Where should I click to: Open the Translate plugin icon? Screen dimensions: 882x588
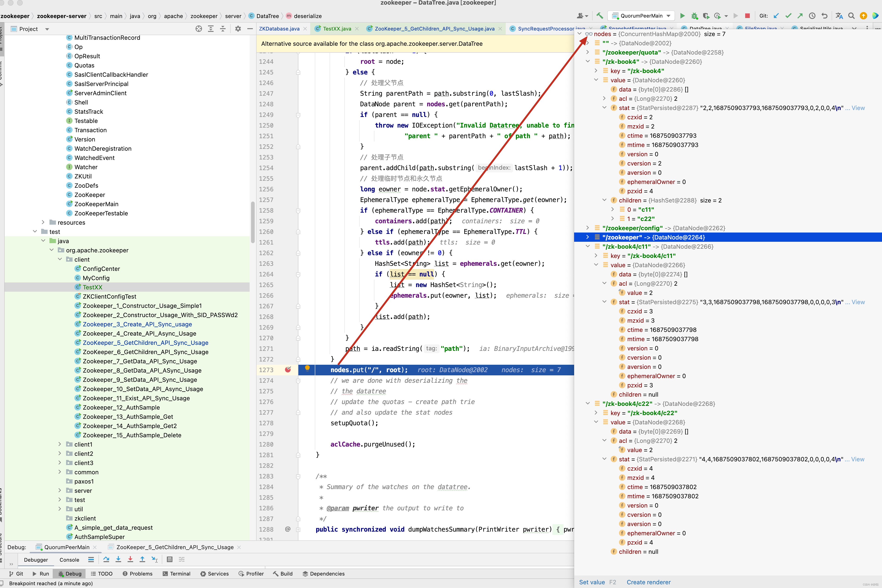839,16
